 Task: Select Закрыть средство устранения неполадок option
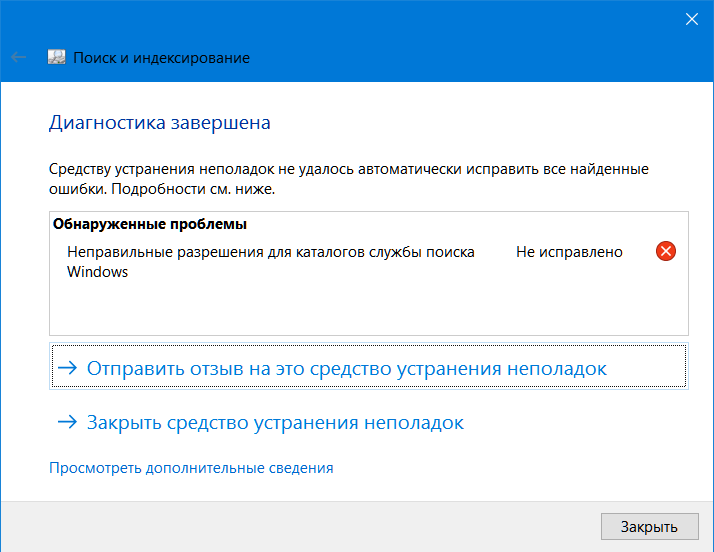(275, 423)
